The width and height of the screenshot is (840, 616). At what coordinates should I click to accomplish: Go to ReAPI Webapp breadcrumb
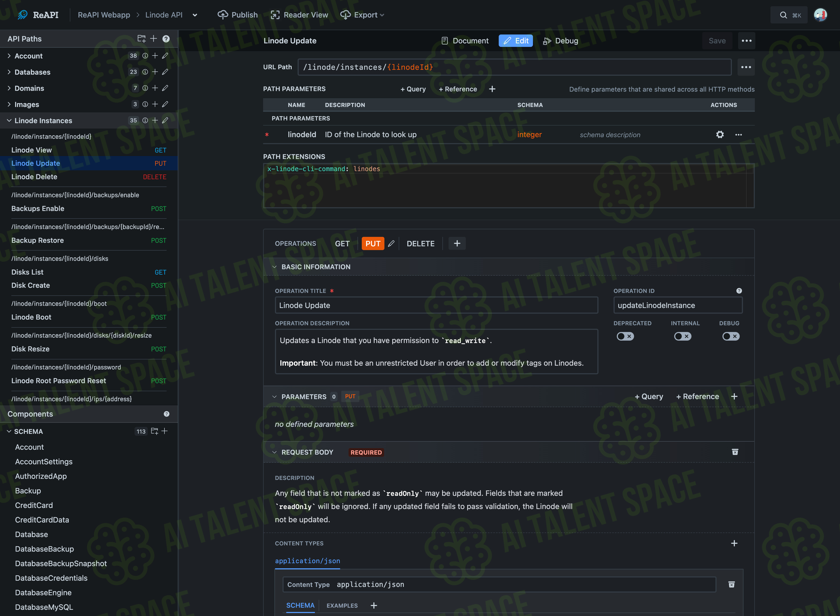(x=104, y=15)
